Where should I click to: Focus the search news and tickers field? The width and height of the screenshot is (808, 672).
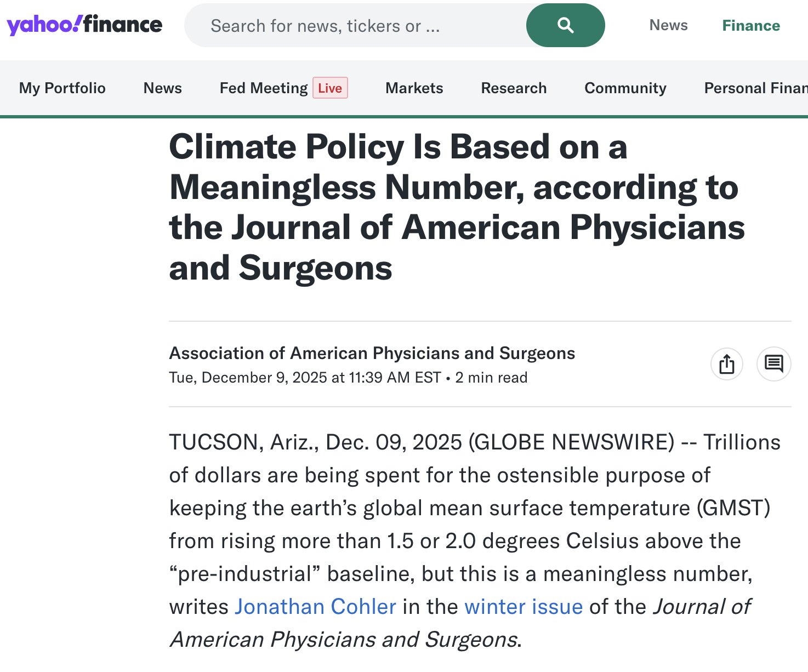[x=356, y=26]
